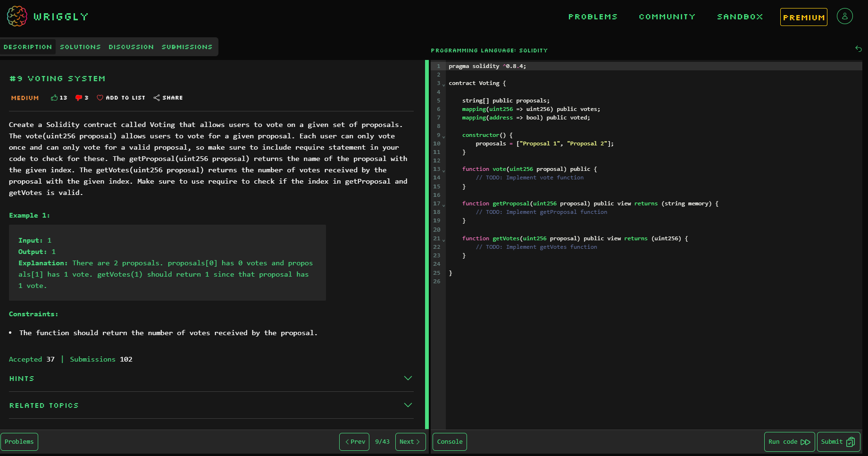Fold the contract Voting code block at line 3
868x456 pixels.
(x=443, y=85)
